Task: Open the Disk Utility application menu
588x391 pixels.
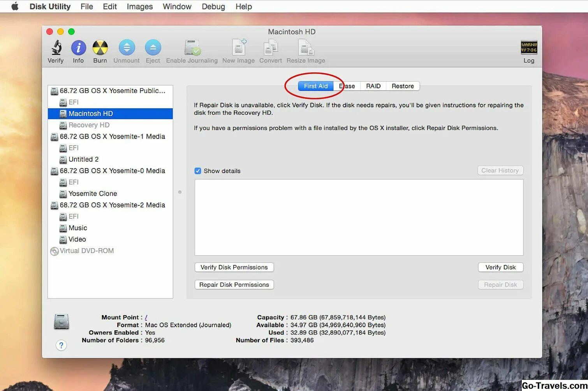Action: coord(50,7)
